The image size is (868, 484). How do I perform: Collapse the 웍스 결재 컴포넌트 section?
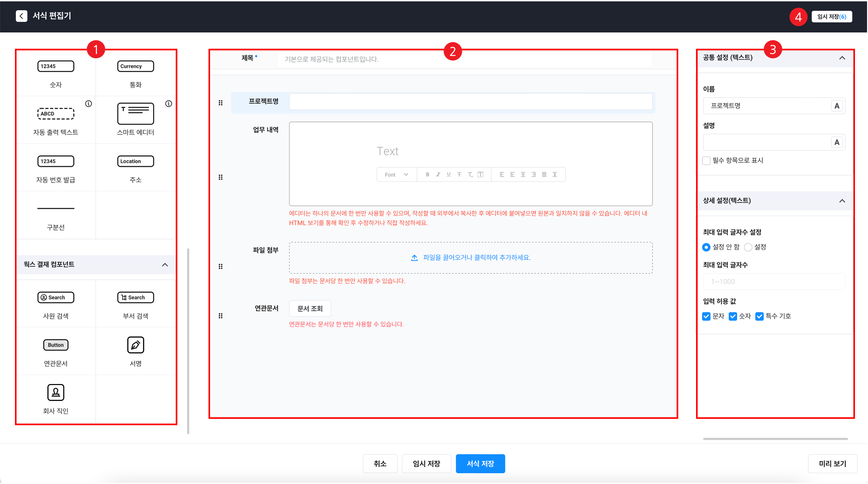165,264
